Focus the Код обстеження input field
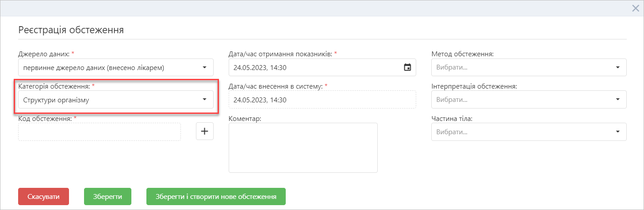This screenshot has height=210, width=644. click(x=100, y=132)
